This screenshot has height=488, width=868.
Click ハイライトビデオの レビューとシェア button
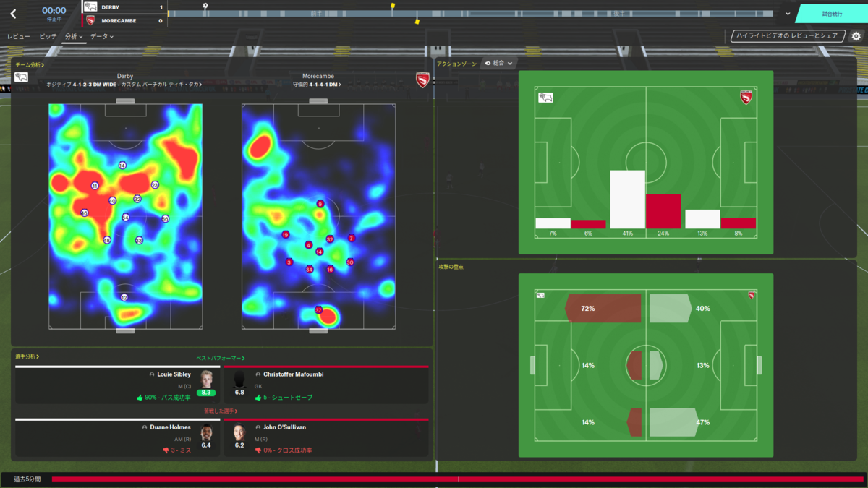(x=788, y=36)
